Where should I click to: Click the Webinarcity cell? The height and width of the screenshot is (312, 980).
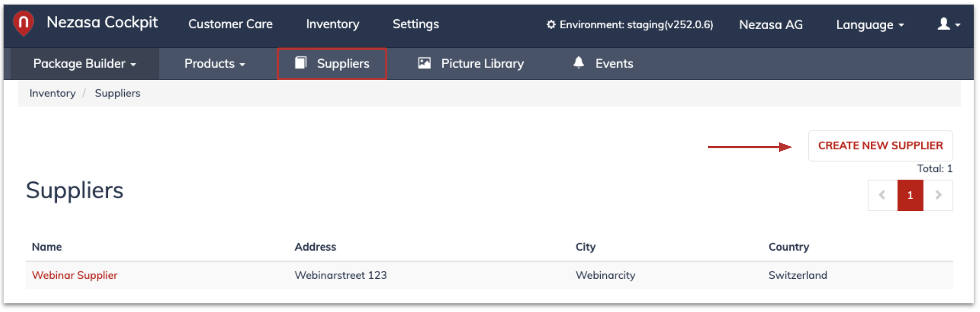(x=605, y=275)
